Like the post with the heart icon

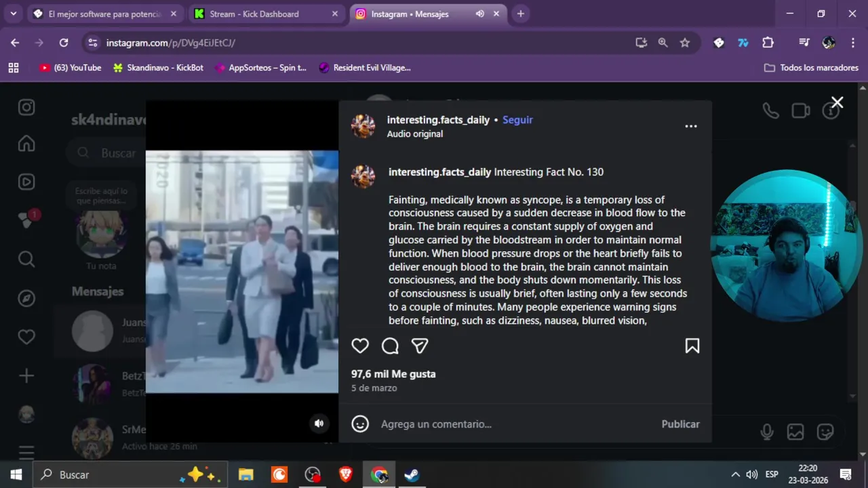coord(360,346)
